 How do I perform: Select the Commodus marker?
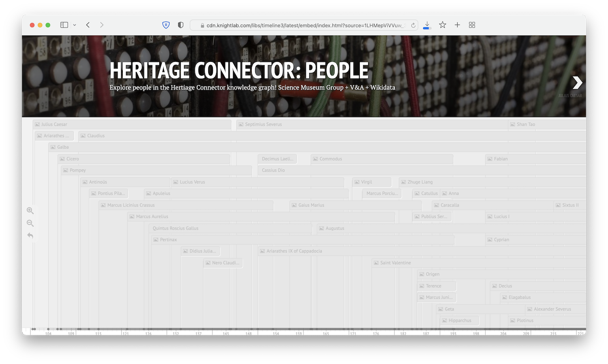(x=382, y=159)
